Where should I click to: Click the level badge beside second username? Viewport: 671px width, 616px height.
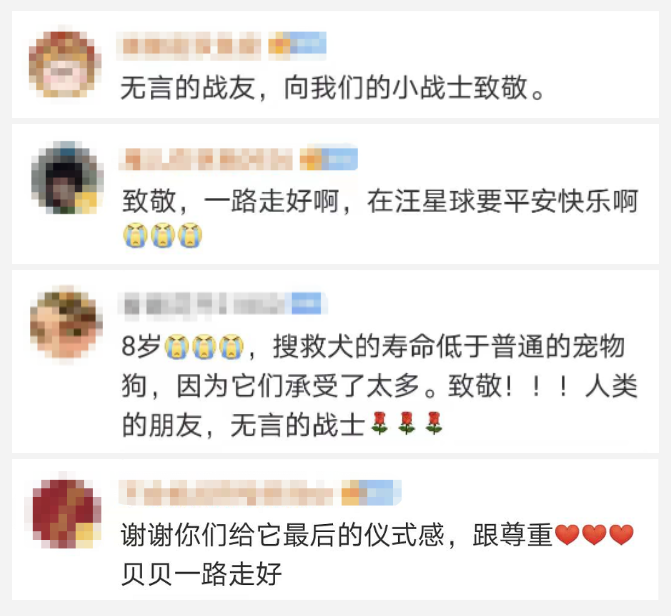[x=329, y=158]
